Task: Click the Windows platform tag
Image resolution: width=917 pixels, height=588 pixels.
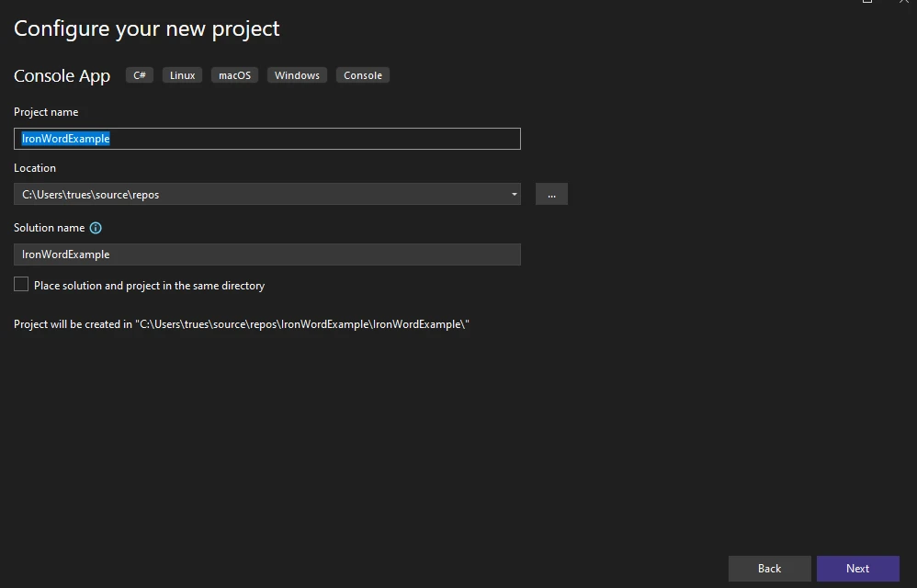Action: 297,75
